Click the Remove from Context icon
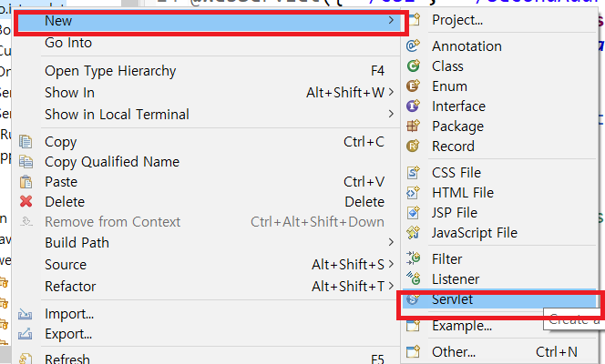605x364 pixels. 26,221
